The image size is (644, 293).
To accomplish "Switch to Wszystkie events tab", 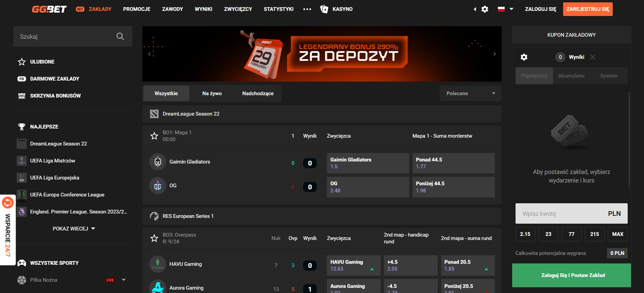I will point(166,93).
